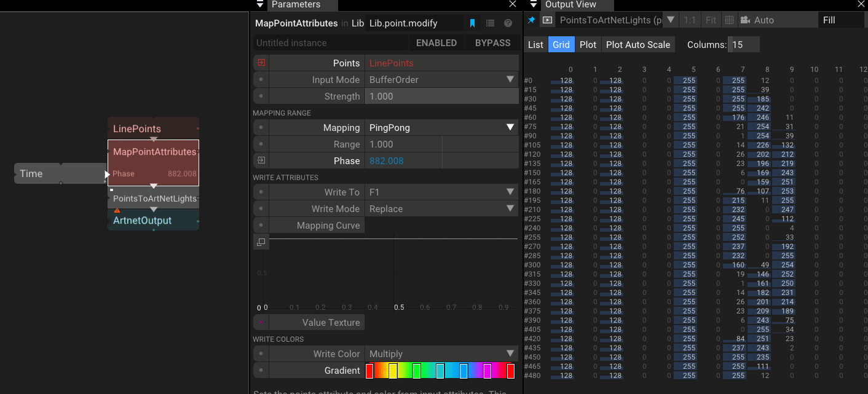Click the help question mark icon
The height and width of the screenshot is (394, 868).
point(508,23)
